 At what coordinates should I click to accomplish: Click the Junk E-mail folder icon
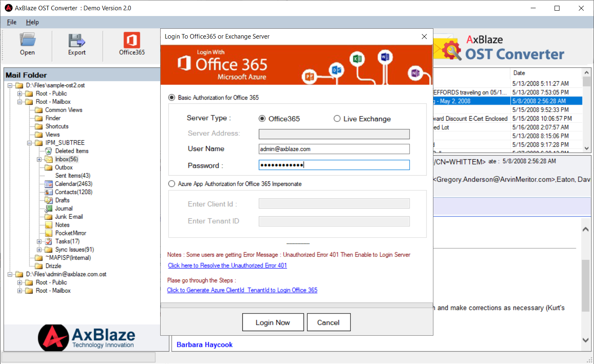point(48,217)
